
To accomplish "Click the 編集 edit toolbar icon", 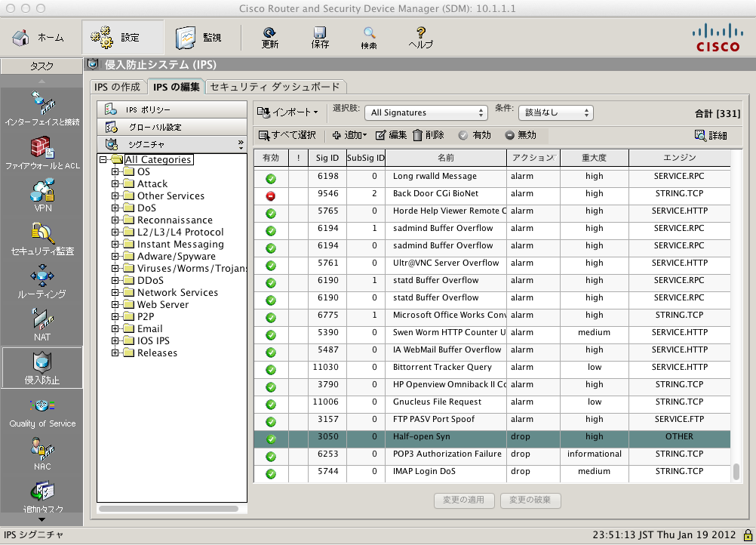I will [391, 135].
